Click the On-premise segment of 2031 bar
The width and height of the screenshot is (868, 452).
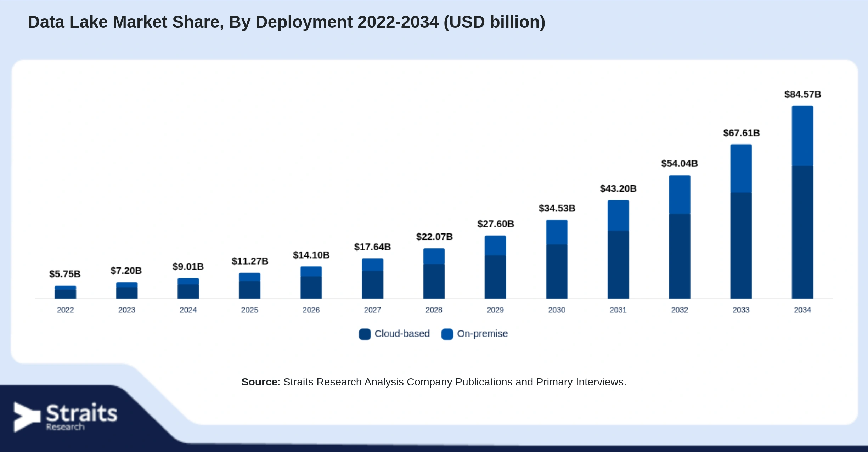click(x=618, y=216)
